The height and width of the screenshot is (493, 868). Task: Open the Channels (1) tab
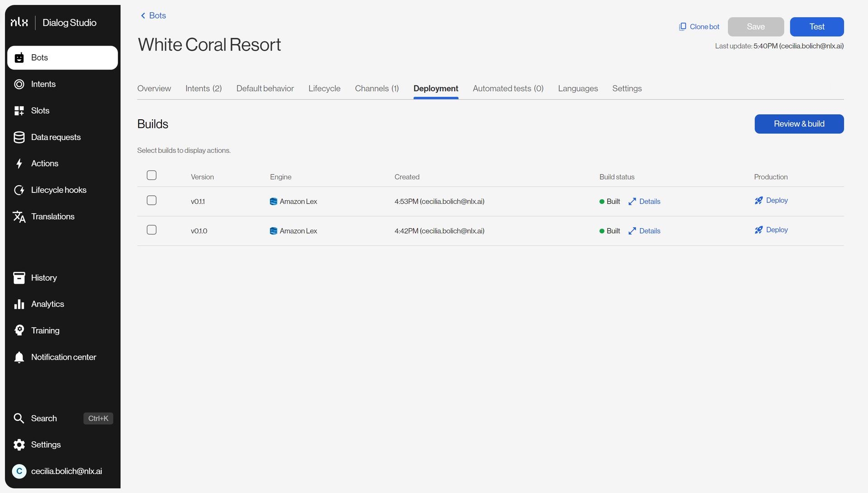coord(377,89)
